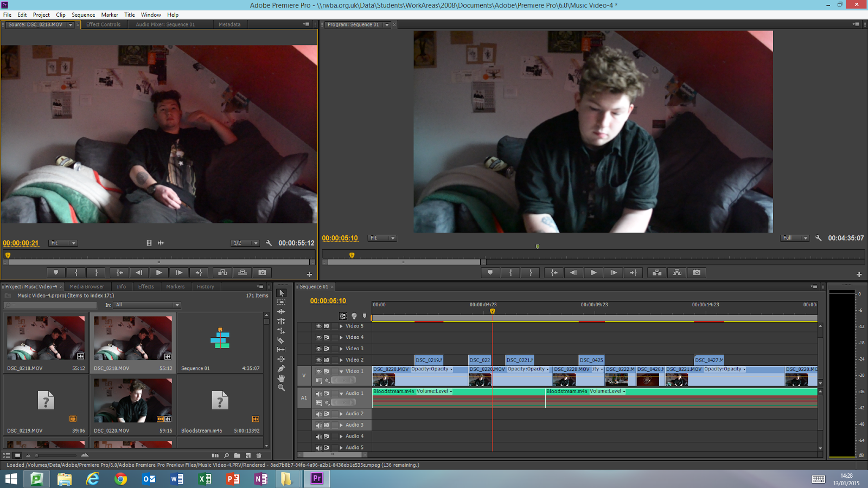The width and height of the screenshot is (868, 488).
Task: Open the History tab
Action: tap(206, 287)
